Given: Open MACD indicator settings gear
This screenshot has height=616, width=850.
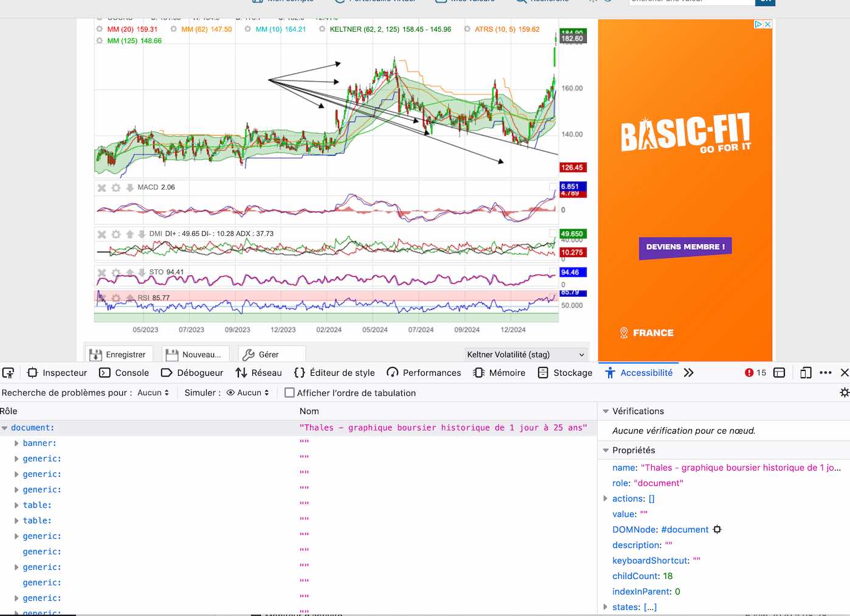Looking at the screenshot, I should pos(116,188).
